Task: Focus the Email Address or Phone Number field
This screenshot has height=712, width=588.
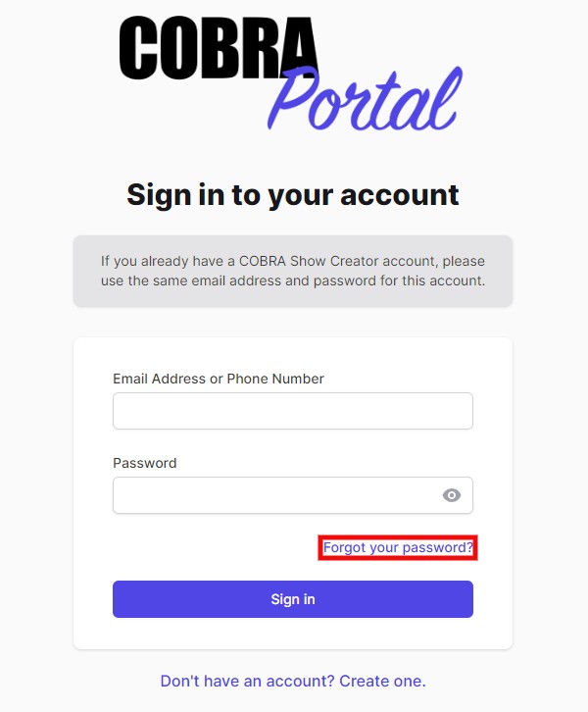Action: click(292, 411)
